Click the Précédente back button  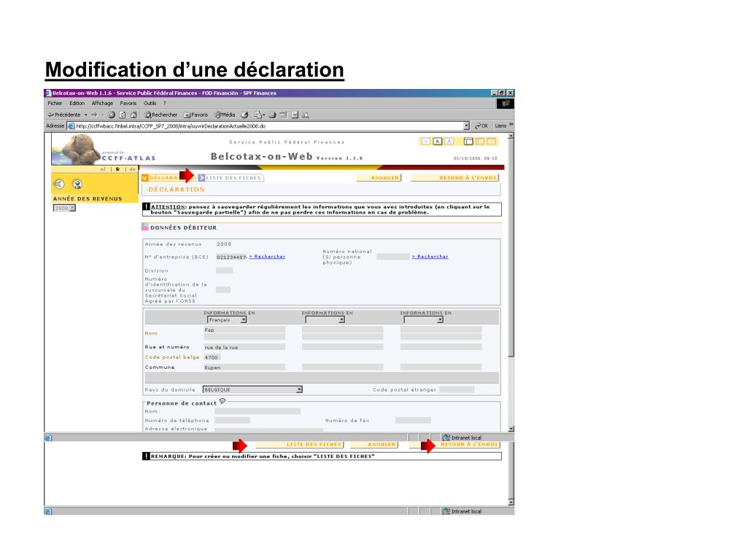tap(64, 114)
